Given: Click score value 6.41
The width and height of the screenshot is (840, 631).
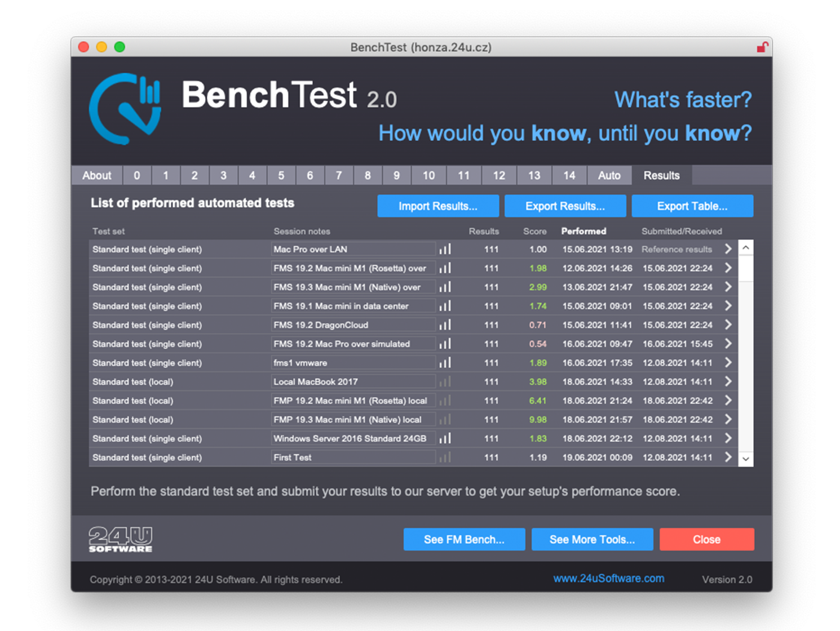Looking at the screenshot, I should tap(538, 401).
